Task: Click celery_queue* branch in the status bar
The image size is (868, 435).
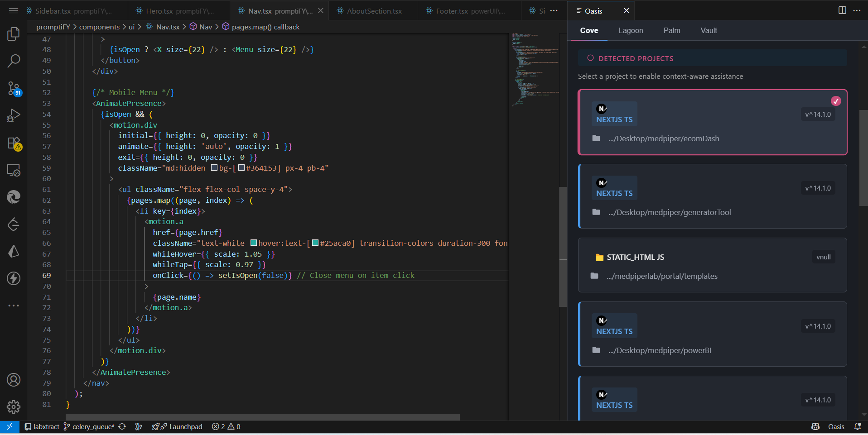Action: [x=89, y=426]
